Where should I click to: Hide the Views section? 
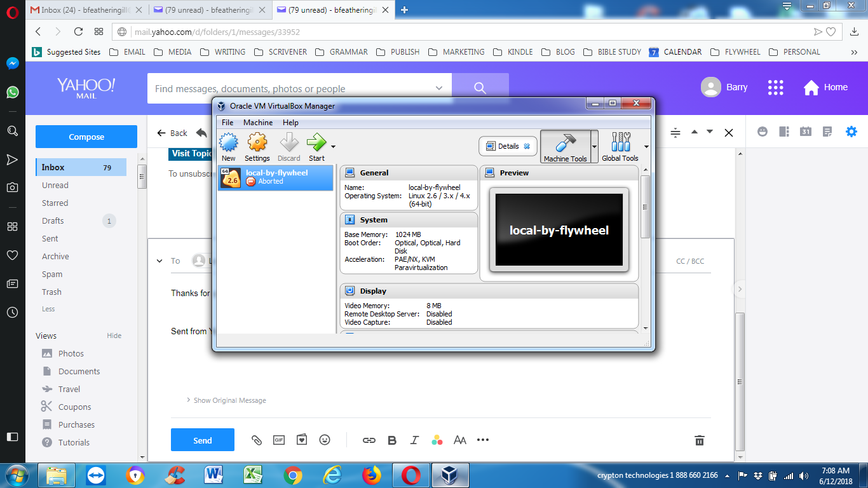114,335
